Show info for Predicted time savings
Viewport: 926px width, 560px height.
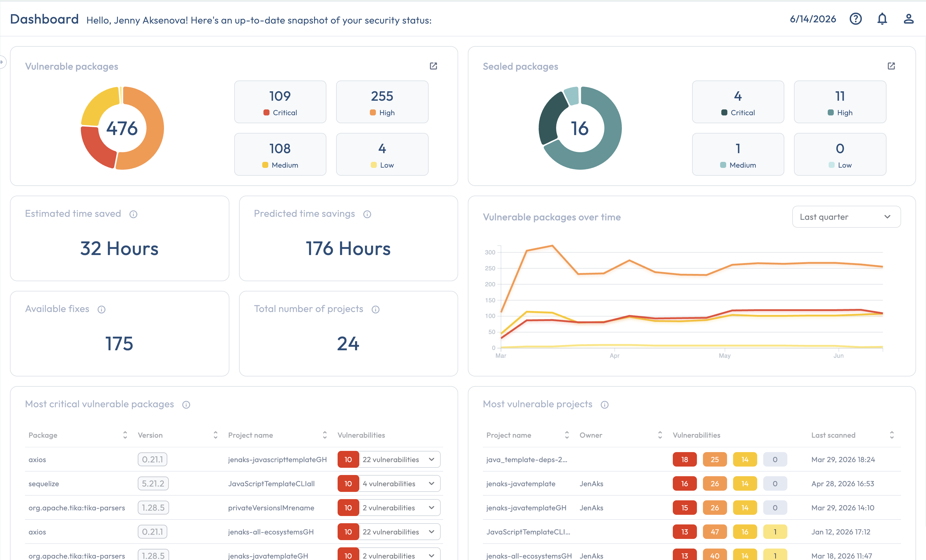[367, 214]
